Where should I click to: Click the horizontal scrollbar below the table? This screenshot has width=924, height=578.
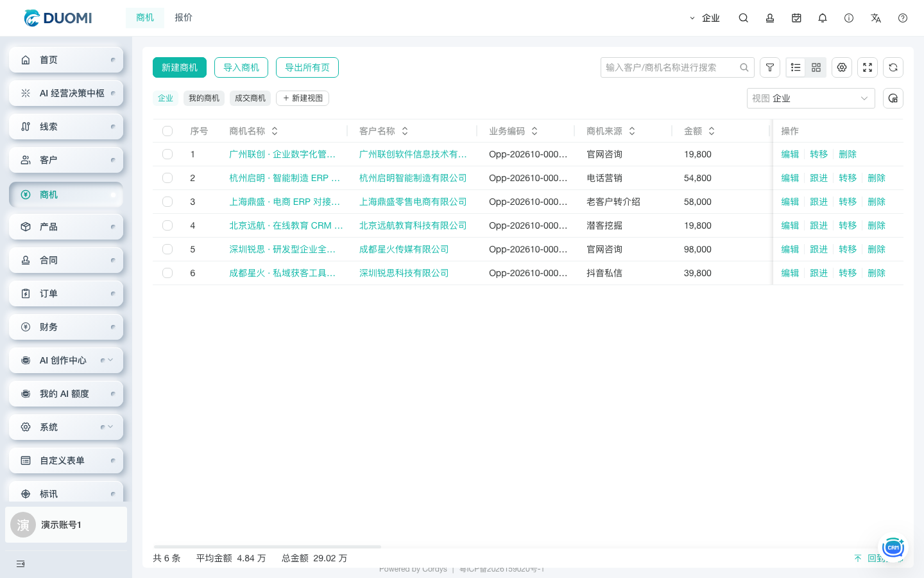(x=268, y=547)
